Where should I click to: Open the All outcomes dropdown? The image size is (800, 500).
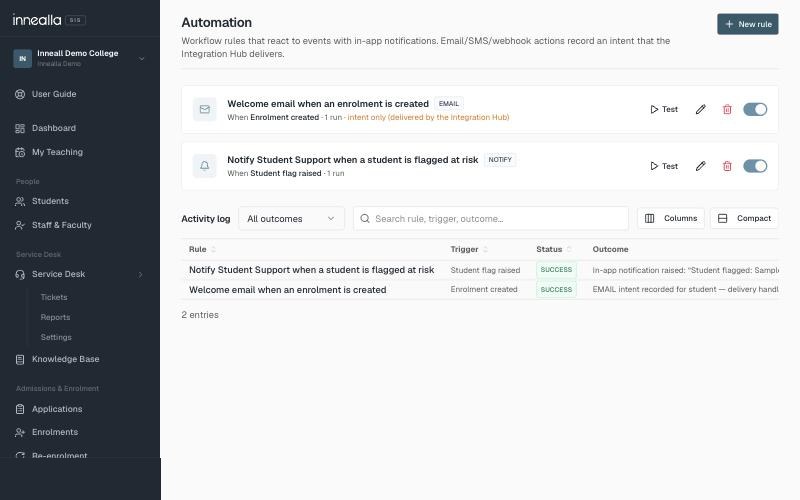[291, 218]
